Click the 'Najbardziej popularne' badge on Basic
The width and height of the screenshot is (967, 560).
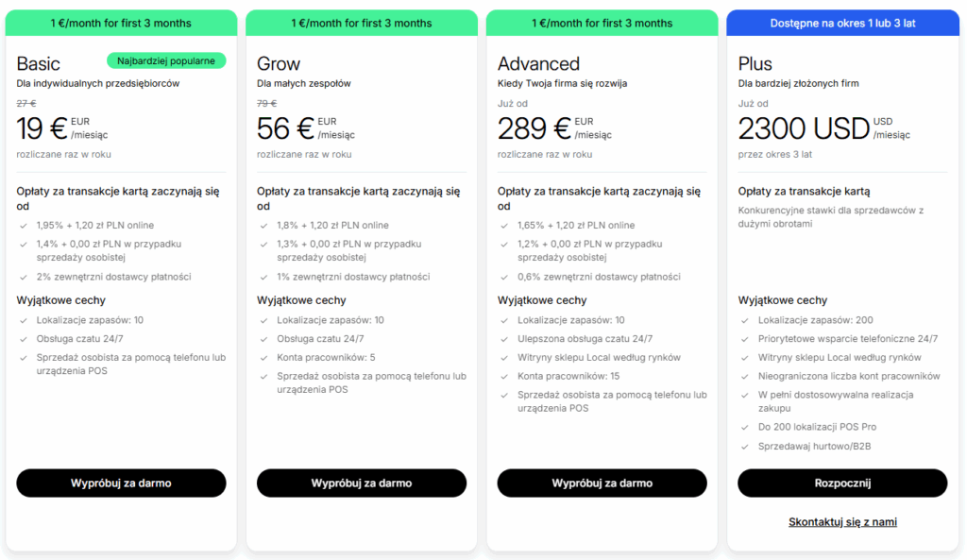pyautogui.click(x=166, y=61)
